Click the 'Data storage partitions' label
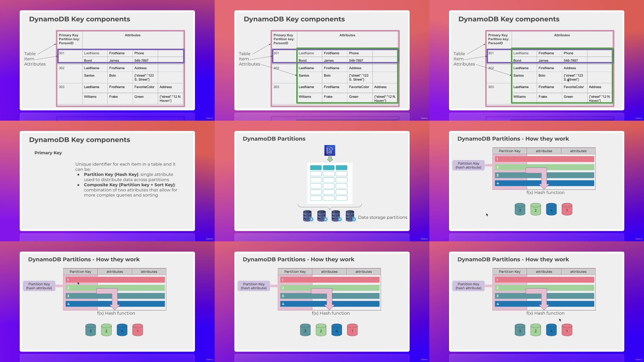 click(x=382, y=217)
